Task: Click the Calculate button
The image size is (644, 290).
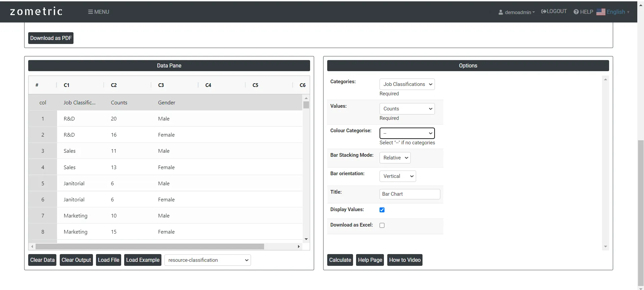Action: tap(340, 260)
